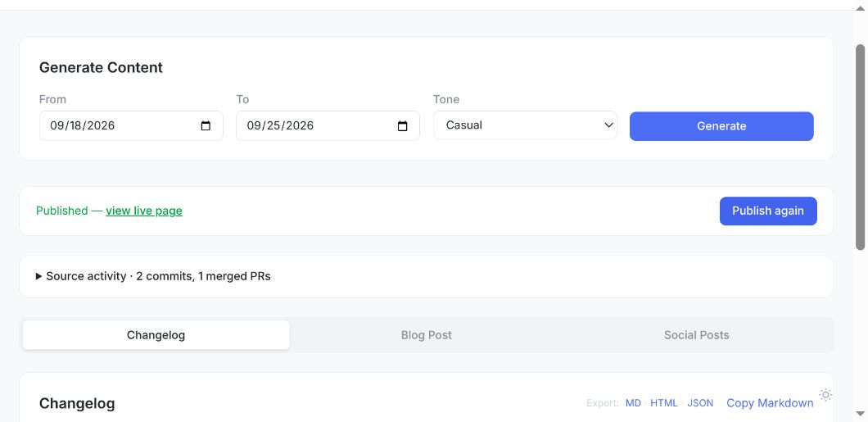Open the From date calendar picker icon

pos(206,125)
